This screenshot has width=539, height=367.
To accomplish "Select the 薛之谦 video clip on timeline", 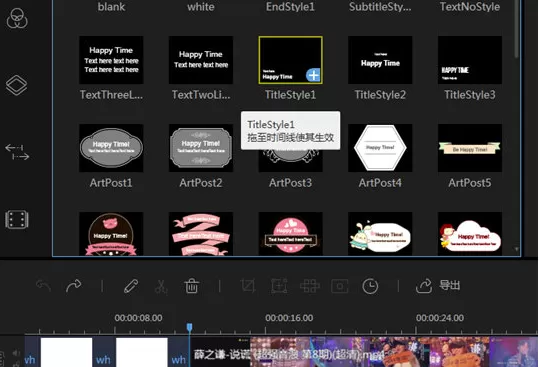I will (364, 352).
